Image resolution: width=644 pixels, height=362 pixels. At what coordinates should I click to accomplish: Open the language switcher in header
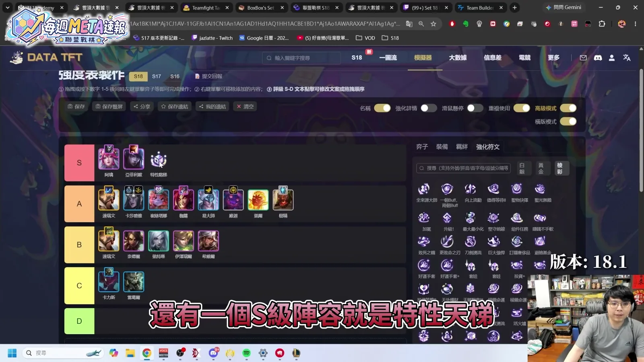tap(627, 58)
